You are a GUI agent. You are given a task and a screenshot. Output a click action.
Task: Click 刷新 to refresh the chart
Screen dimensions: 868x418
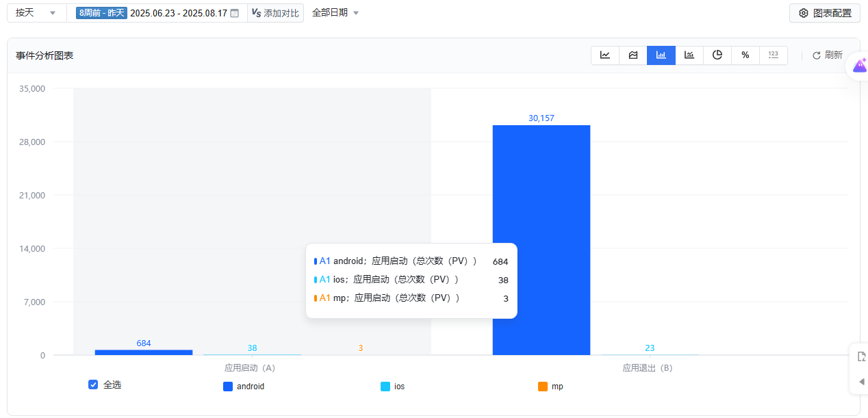[x=828, y=55]
